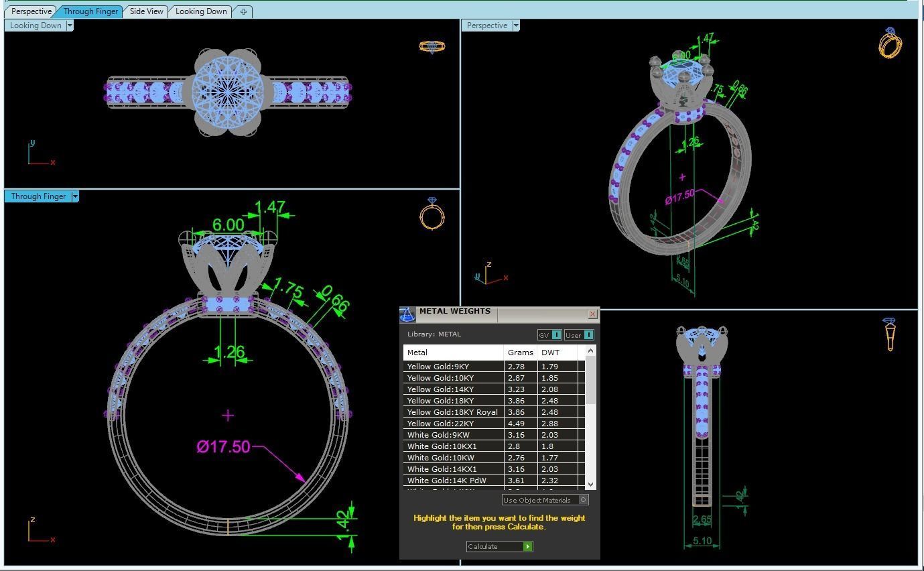Select the White Gold:9KW row
The image size is (924, 571).
point(494,435)
